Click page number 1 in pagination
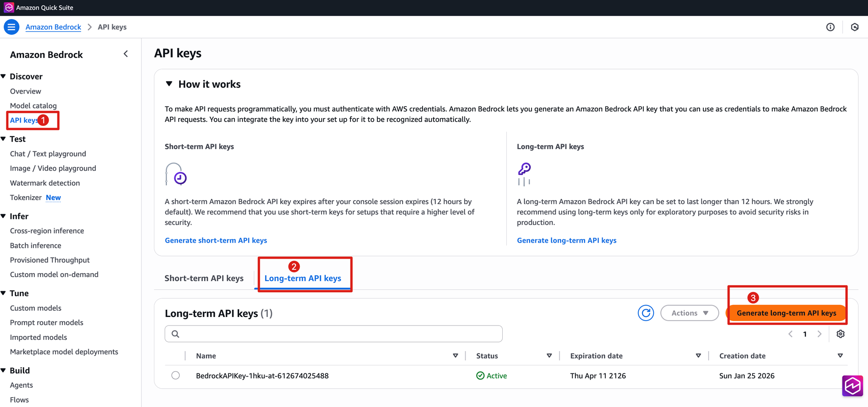868x407 pixels. [805, 334]
